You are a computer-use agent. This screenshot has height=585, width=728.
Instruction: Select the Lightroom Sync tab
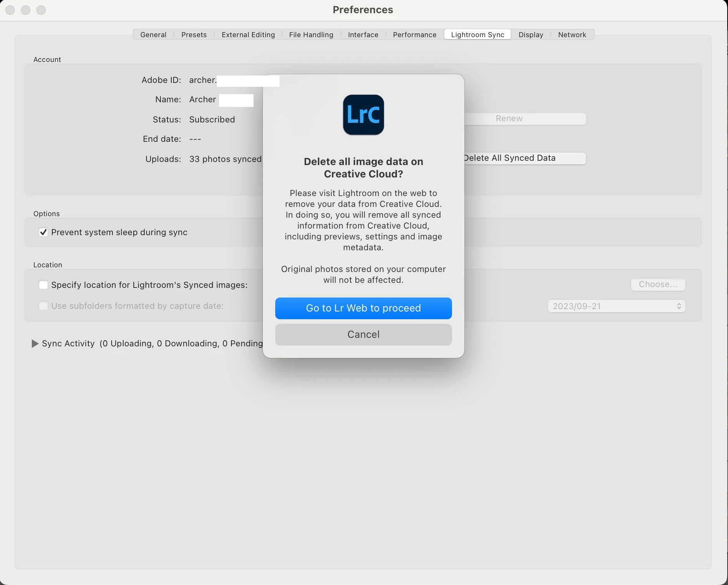478,34
